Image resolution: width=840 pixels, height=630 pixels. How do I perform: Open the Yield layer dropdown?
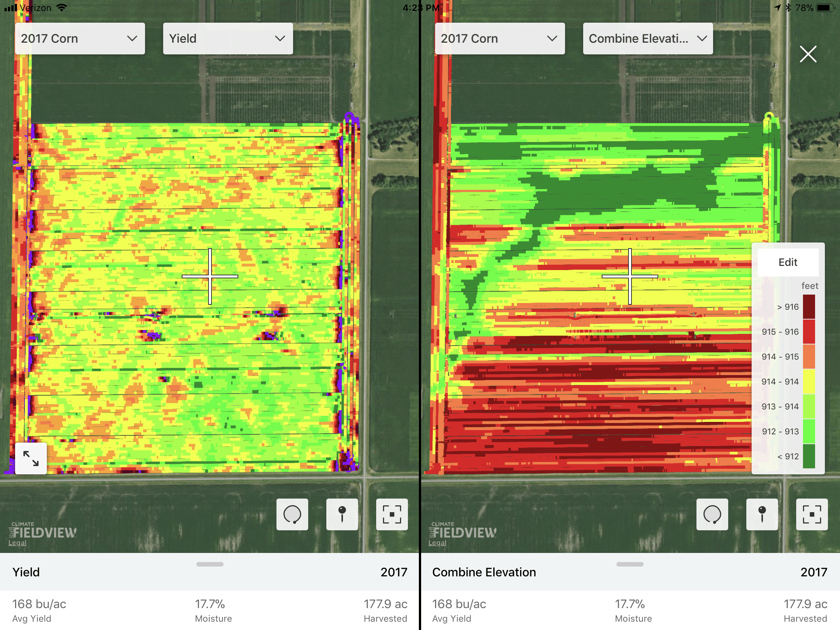click(228, 39)
